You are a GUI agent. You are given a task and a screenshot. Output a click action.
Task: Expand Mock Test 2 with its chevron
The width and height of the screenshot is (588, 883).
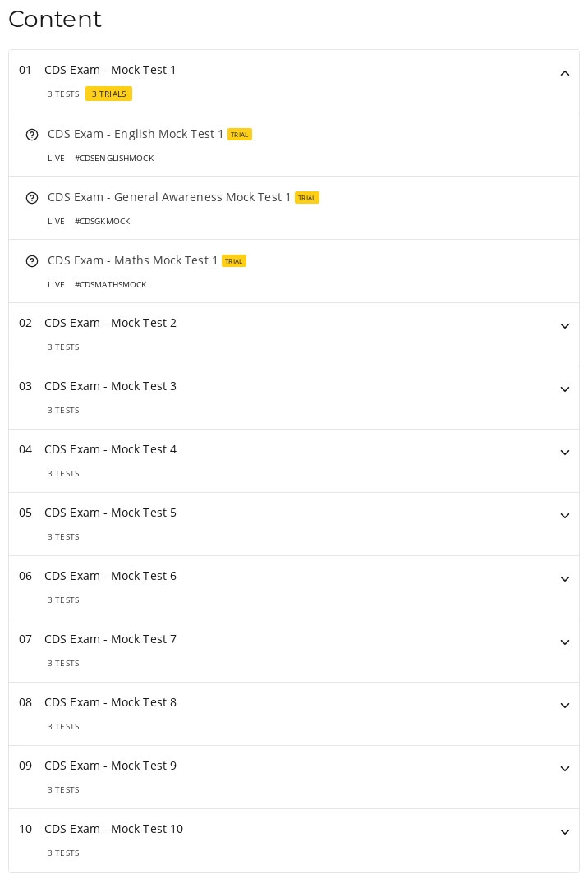[565, 326]
